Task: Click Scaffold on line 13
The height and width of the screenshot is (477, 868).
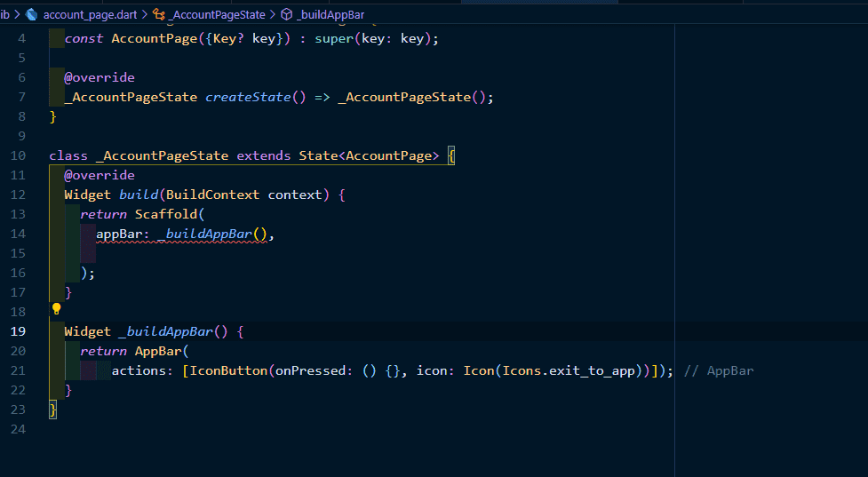Action: click(166, 214)
